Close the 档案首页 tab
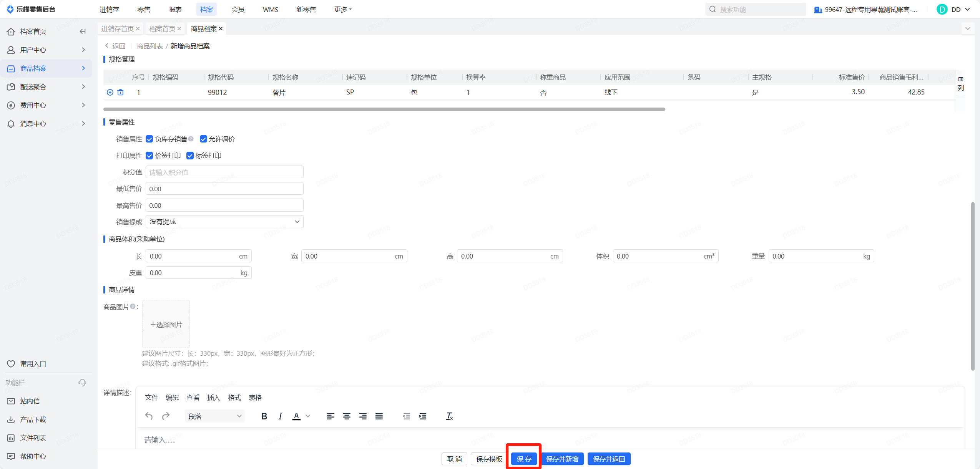980x469 pixels. [x=179, y=29]
